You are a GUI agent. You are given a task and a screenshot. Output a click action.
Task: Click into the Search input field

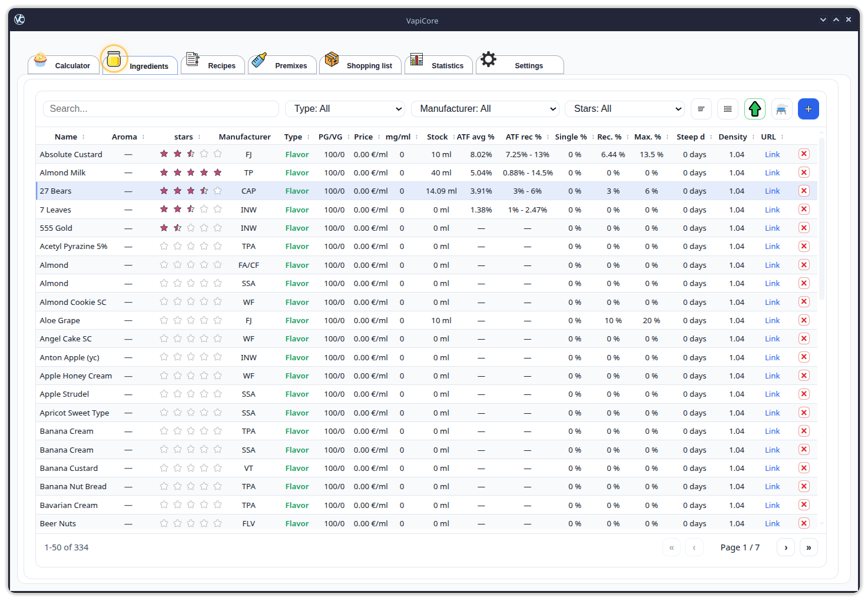click(x=161, y=109)
